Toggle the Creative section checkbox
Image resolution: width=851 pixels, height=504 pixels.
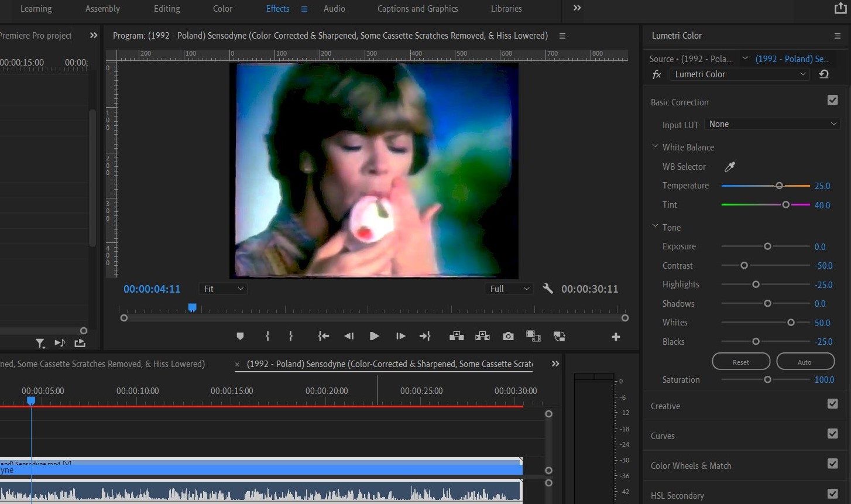pos(833,404)
